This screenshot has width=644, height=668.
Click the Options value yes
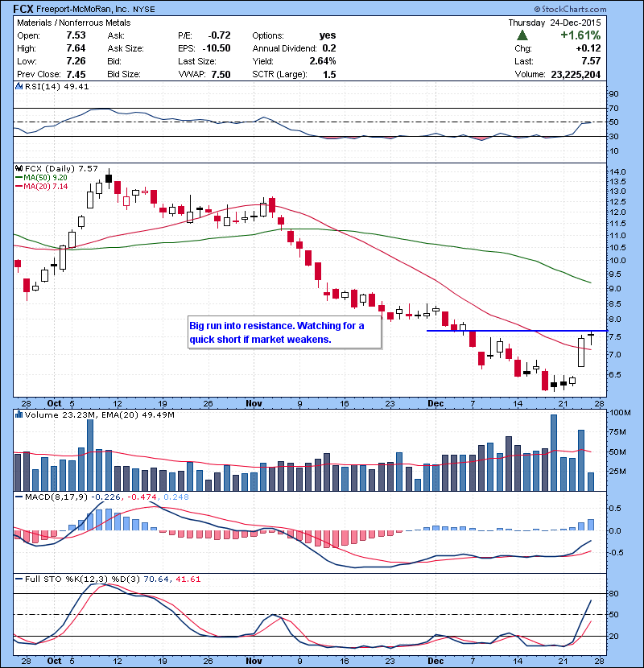328,35
